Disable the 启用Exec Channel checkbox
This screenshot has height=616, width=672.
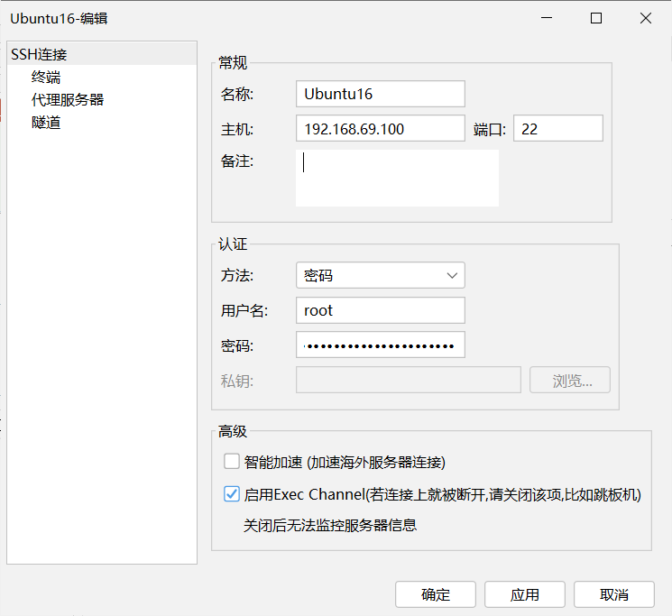pos(232,494)
